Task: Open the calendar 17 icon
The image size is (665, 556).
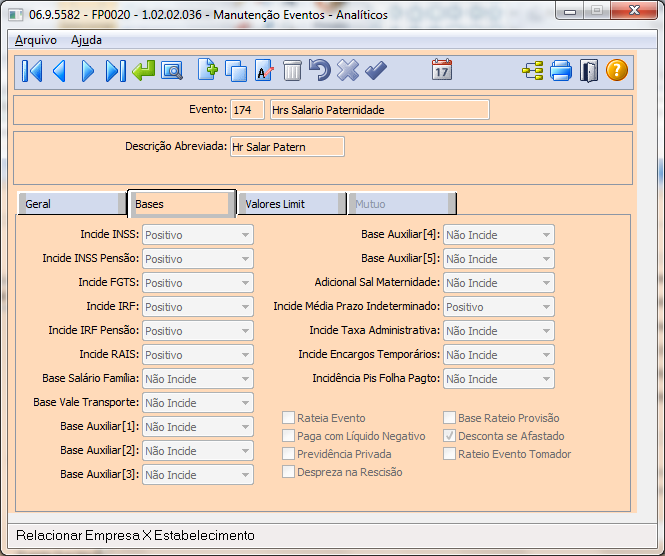Action: pos(442,70)
